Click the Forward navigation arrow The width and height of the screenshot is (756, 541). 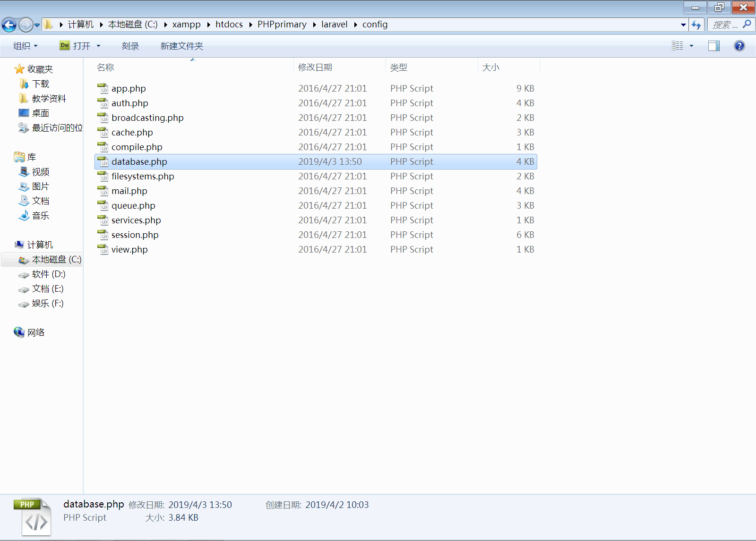pyautogui.click(x=26, y=25)
